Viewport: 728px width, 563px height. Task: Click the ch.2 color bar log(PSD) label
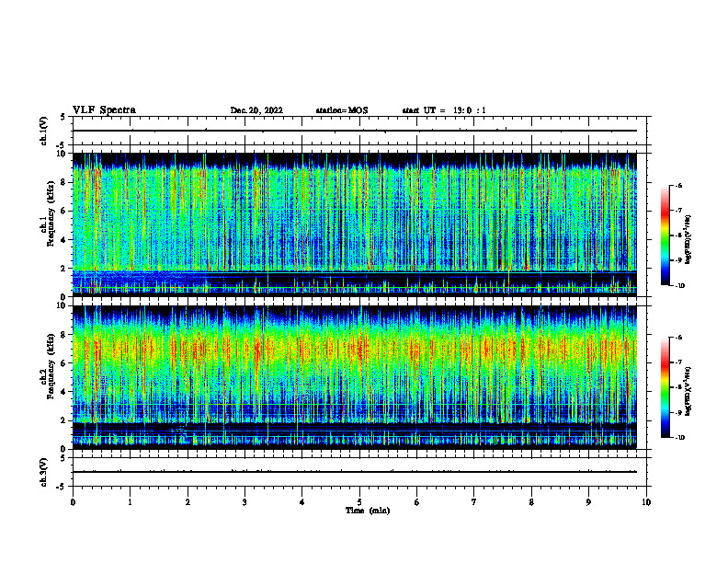coord(688,391)
